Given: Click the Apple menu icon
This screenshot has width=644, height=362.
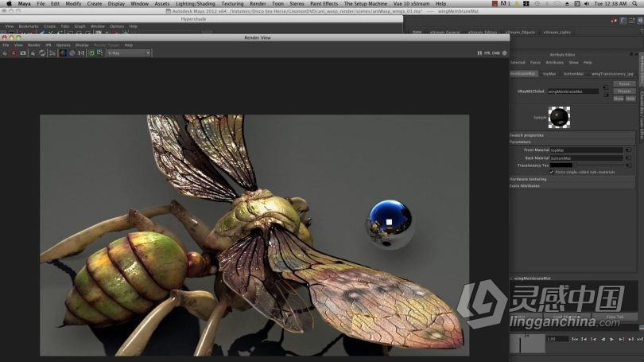Looking at the screenshot, I should pyautogui.click(x=9, y=3).
